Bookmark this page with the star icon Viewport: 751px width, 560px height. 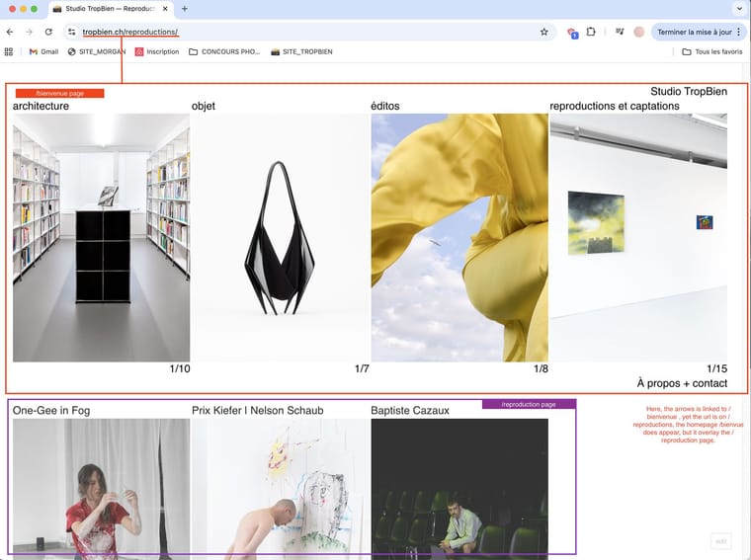click(543, 32)
